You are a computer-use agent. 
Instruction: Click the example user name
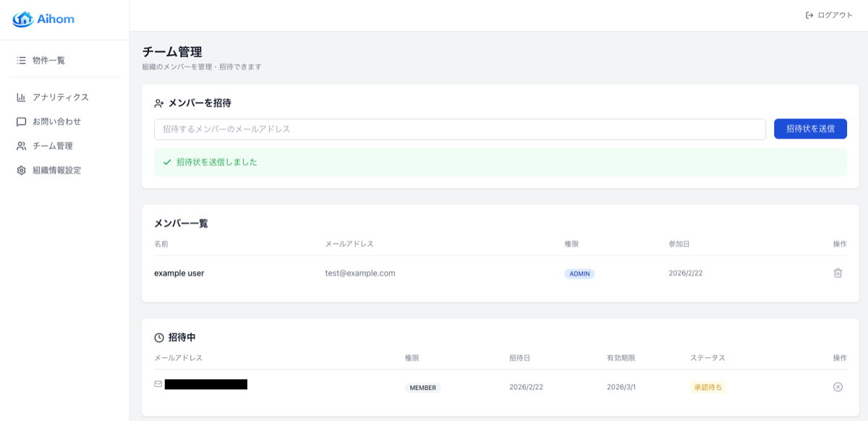(x=179, y=273)
